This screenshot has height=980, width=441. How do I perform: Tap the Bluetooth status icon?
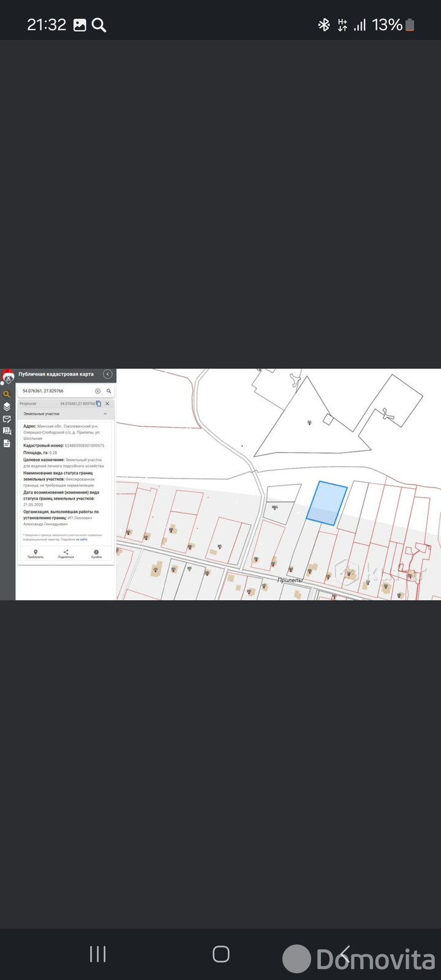pos(323,25)
